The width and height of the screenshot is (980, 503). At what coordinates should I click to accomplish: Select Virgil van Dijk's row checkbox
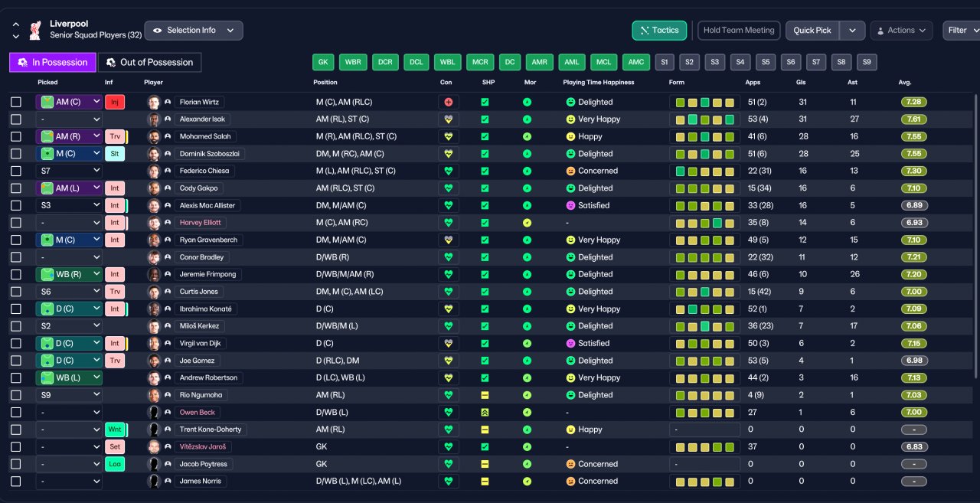click(16, 344)
